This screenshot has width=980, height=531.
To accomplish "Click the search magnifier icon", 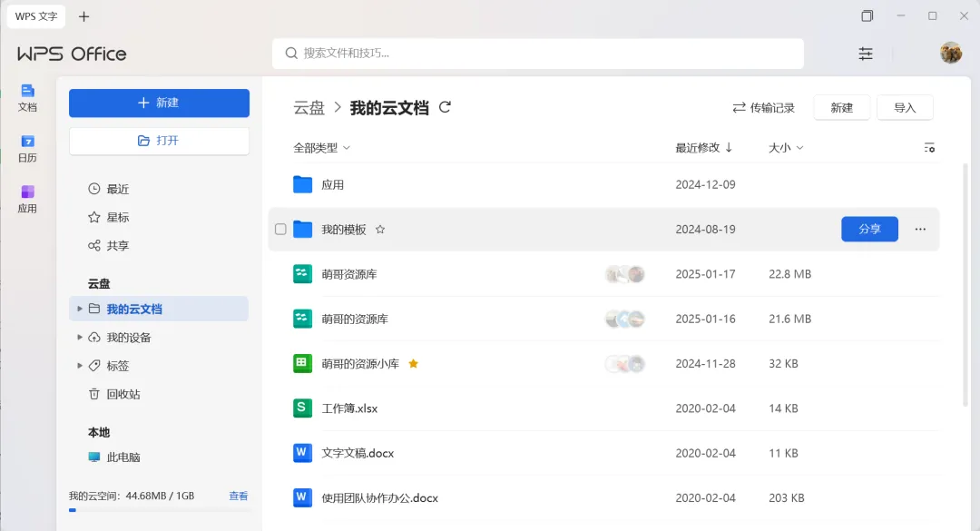I will click(x=291, y=54).
